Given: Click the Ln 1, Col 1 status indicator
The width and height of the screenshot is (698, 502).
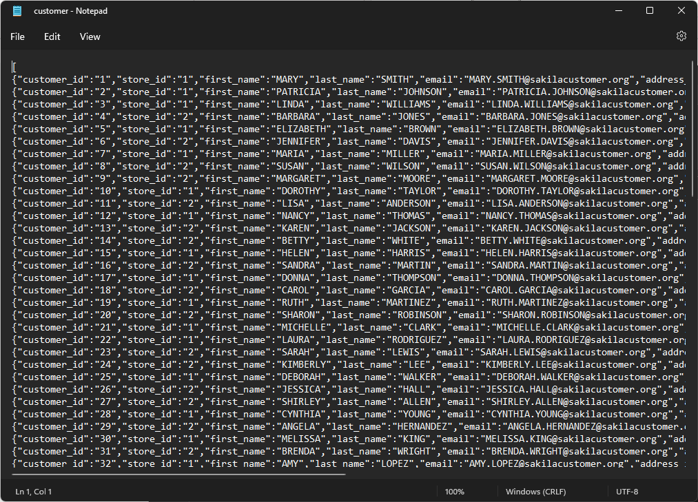Looking at the screenshot, I should click(x=32, y=491).
